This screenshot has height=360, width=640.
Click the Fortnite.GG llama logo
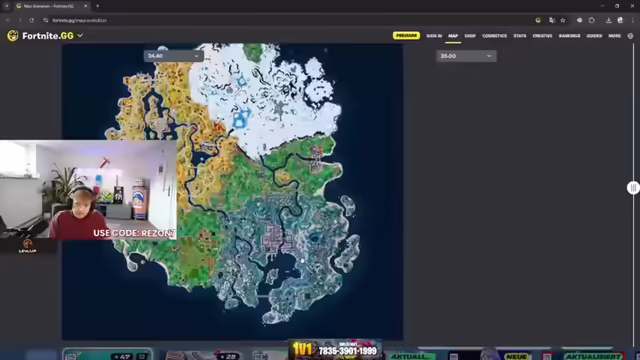[x=13, y=36]
